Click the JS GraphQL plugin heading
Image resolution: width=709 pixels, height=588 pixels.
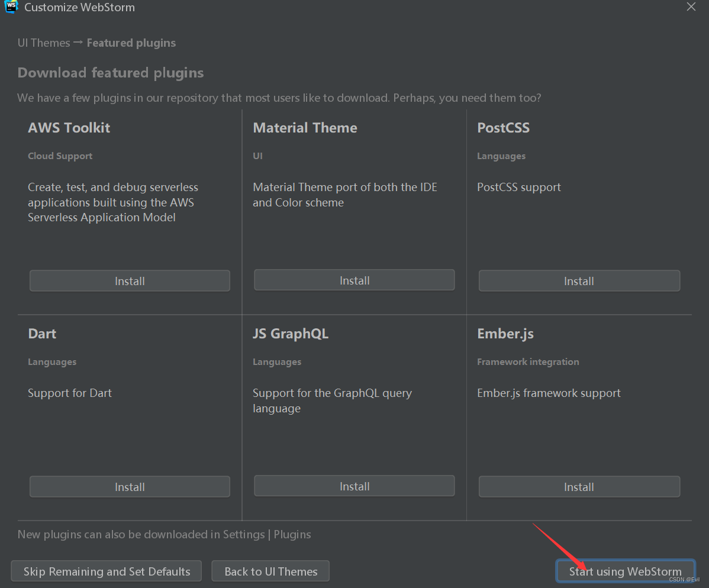coord(290,333)
